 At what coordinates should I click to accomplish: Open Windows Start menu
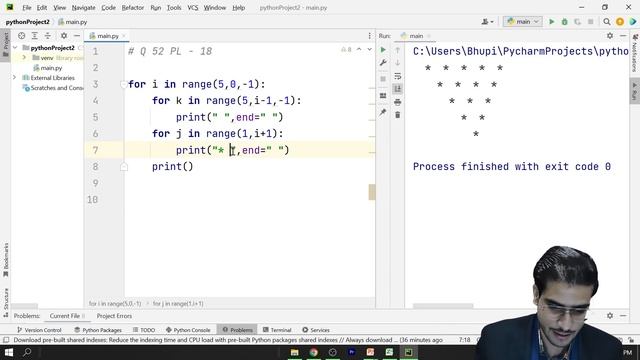9,352
